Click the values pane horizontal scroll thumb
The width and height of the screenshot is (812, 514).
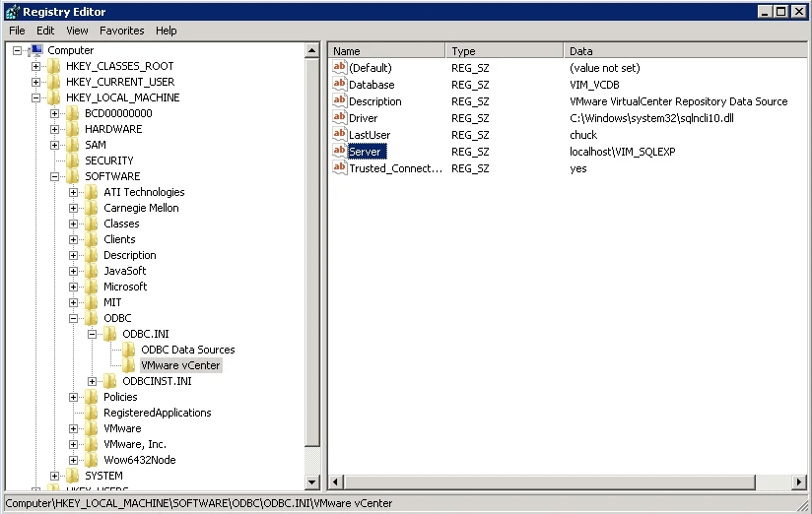click(549, 482)
